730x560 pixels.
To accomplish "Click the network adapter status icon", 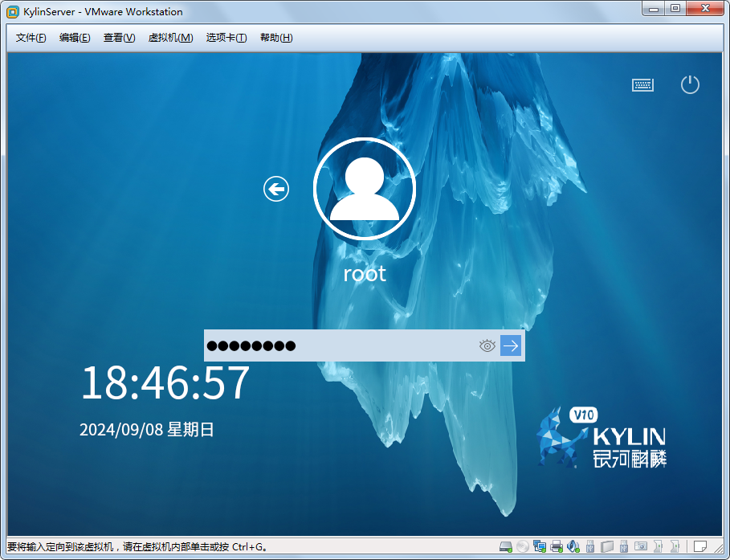I will 540,547.
